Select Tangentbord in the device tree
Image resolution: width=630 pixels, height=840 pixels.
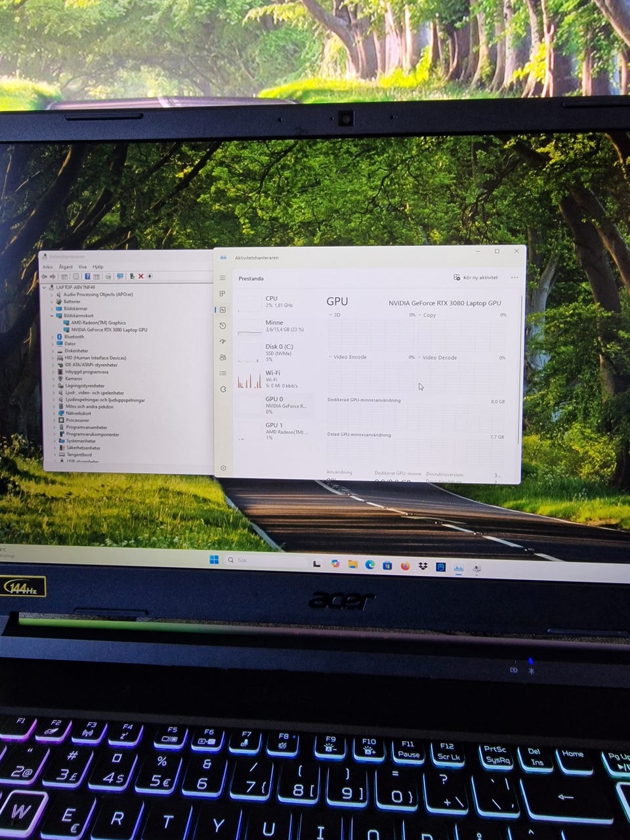tap(75, 455)
